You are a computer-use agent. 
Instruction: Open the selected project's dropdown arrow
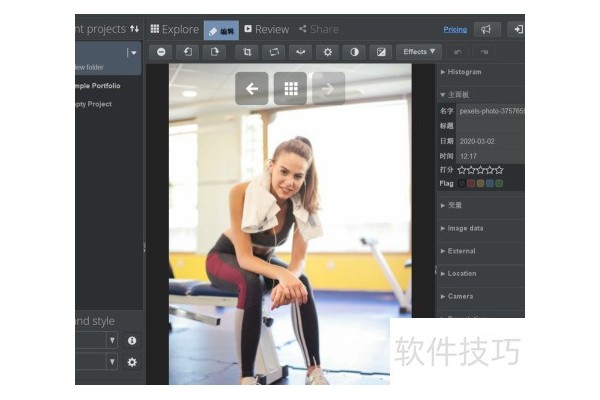[133, 53]
